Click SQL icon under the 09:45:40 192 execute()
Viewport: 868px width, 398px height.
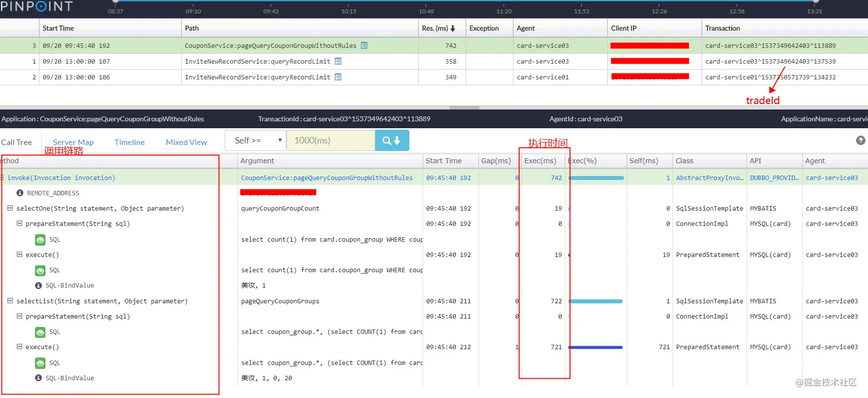click(40, 270)
